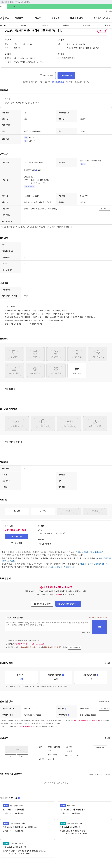The image size is (112, 868).
Task: Open 더보기 in 기업정보 section
Action: point(108,738)
